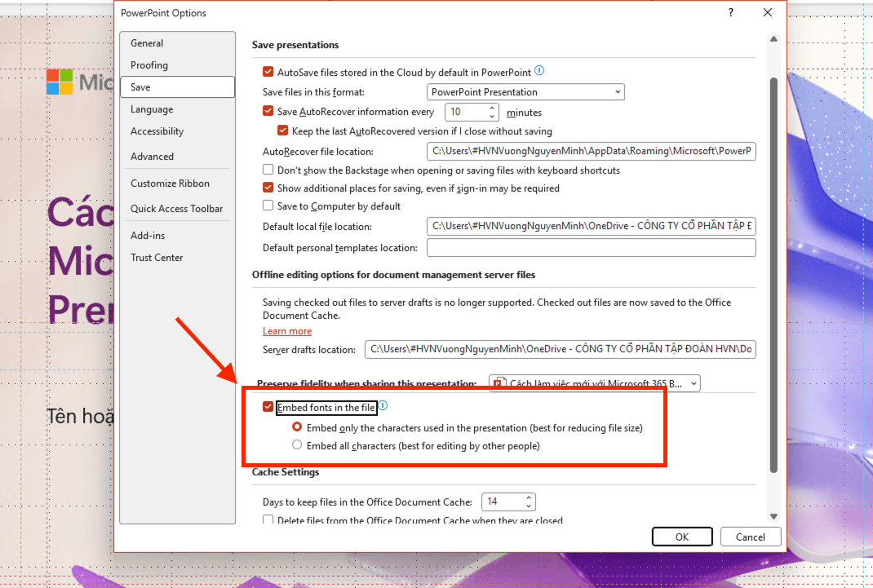Image resolution: width=873 pixels, height=588 pixels.
Task: Open the Add-ins category
Action: click(x=177, y=236)
